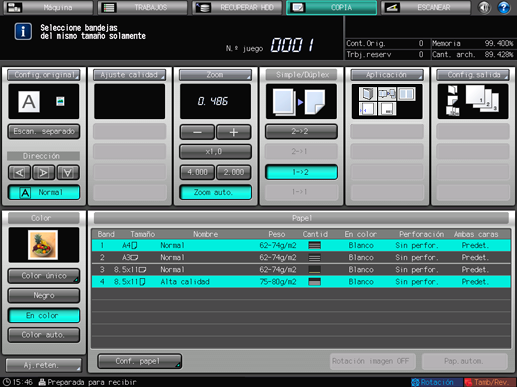This screenshot has width=517, height=387.
Task: Click the tray 1 paper quantity indicator
Action: tap(315, 245)
